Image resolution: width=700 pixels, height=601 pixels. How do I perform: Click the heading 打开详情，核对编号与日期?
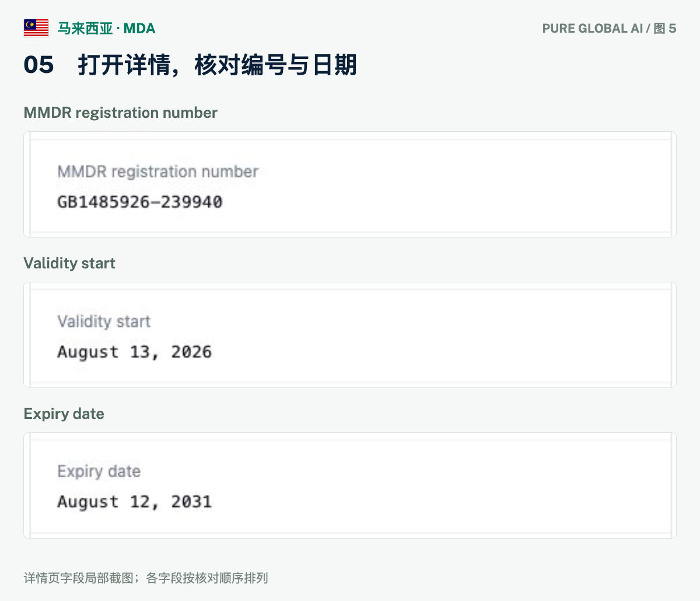point(217,65)
